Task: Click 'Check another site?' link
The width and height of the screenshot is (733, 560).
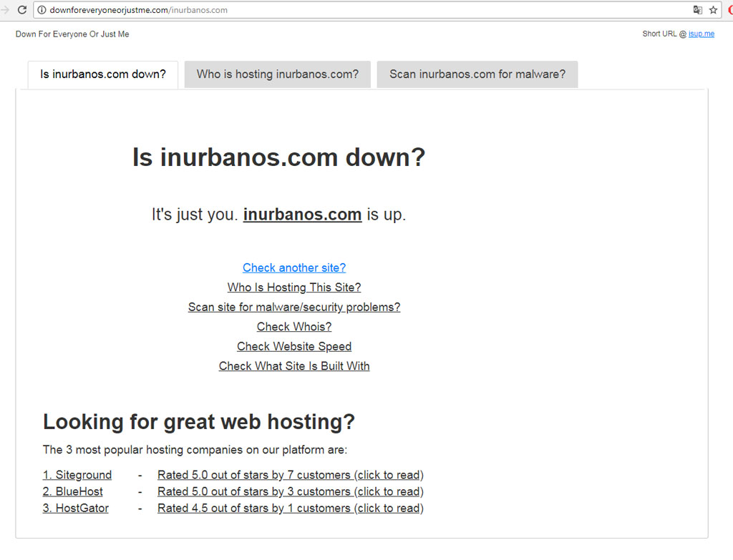Action: pos(294,267)
